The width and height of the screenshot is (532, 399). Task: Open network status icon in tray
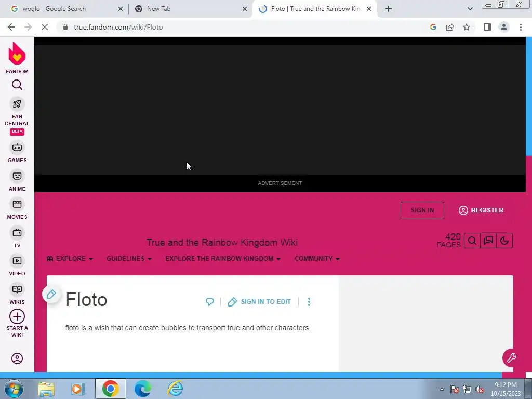pos(467,389)
